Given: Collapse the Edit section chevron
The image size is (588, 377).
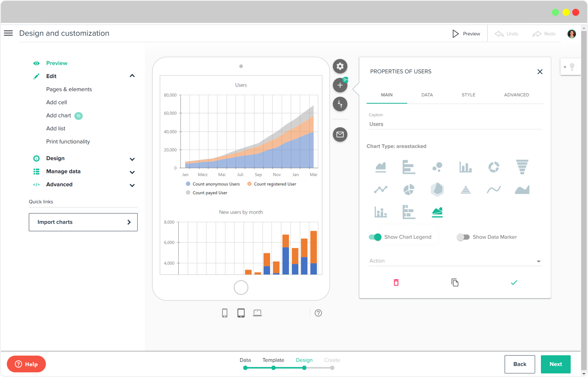Looking at the screenshot, I should 132,76.
